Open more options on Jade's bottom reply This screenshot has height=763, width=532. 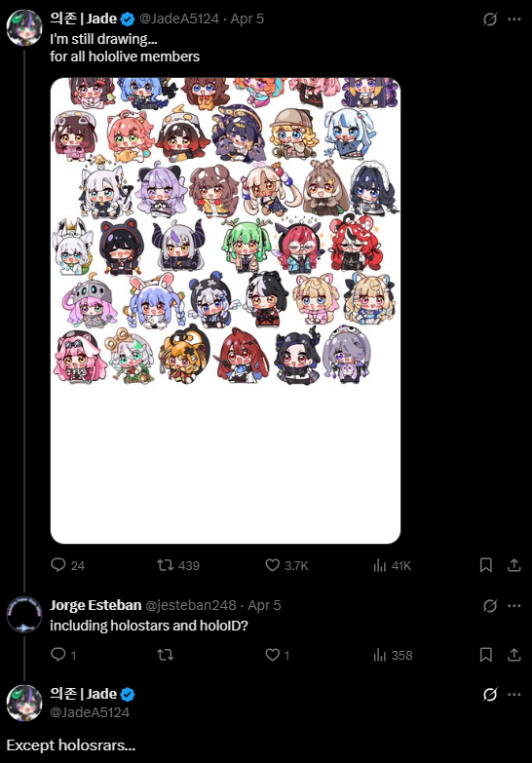[514, 695]
